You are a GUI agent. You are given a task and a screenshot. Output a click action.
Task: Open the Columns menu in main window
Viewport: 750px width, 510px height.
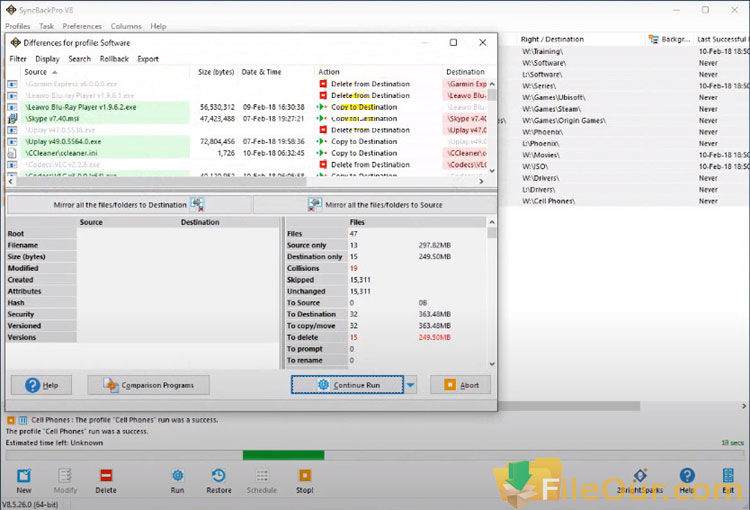point(126,26)
